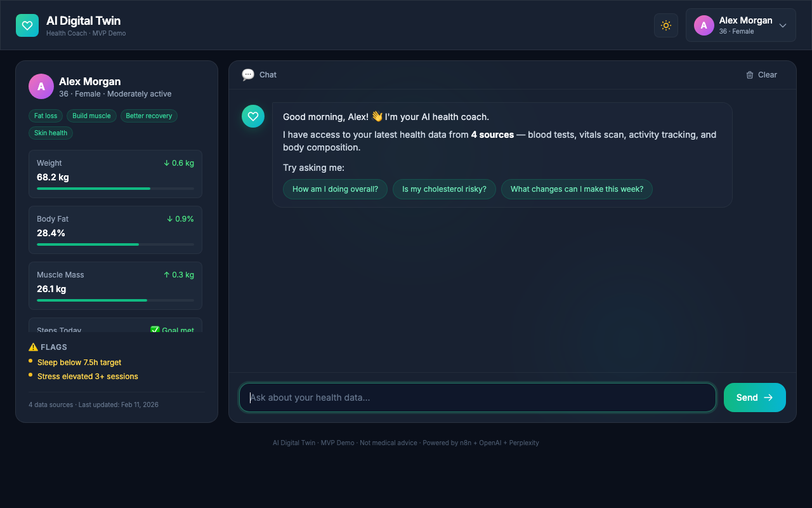
Task: Click 'What changes can I make this week?'
Action: pos(577,189)
